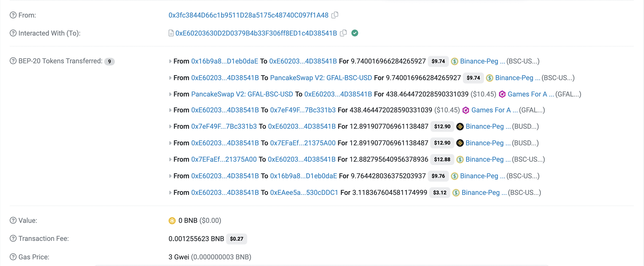This screenshot has height=266, width=644.
Task: Click the $12.88 value badge
Action: tap(442, 159)
